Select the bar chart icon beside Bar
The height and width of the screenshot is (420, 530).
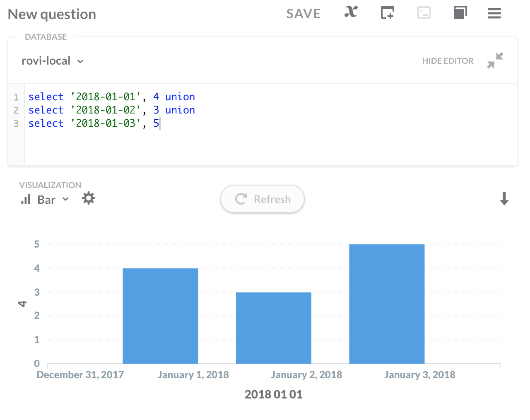(25, 199)
